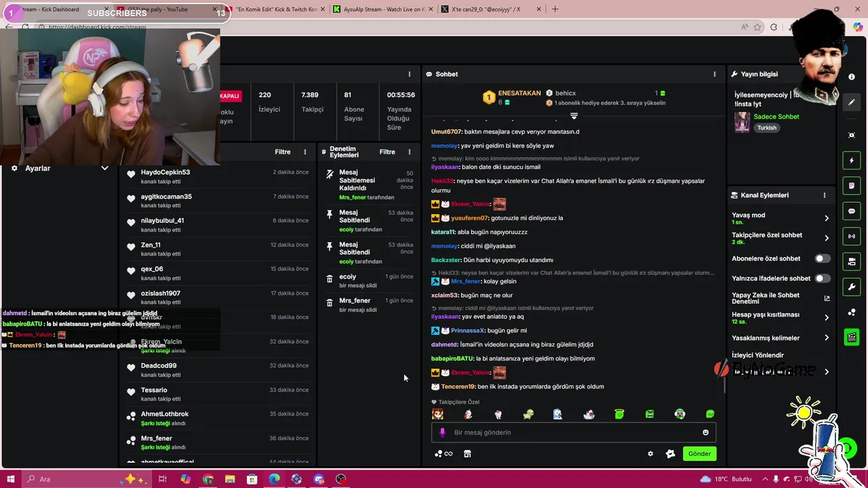The image size is (868, 488).
Task: Toggle the wrench panel icon in sidebar
Action: (852, 287)
